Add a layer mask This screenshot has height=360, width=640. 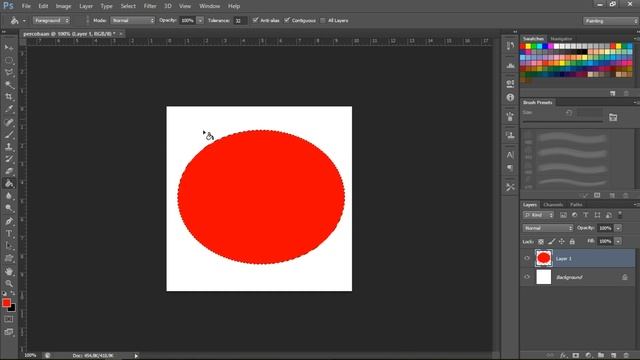click(x=576, y=356)
